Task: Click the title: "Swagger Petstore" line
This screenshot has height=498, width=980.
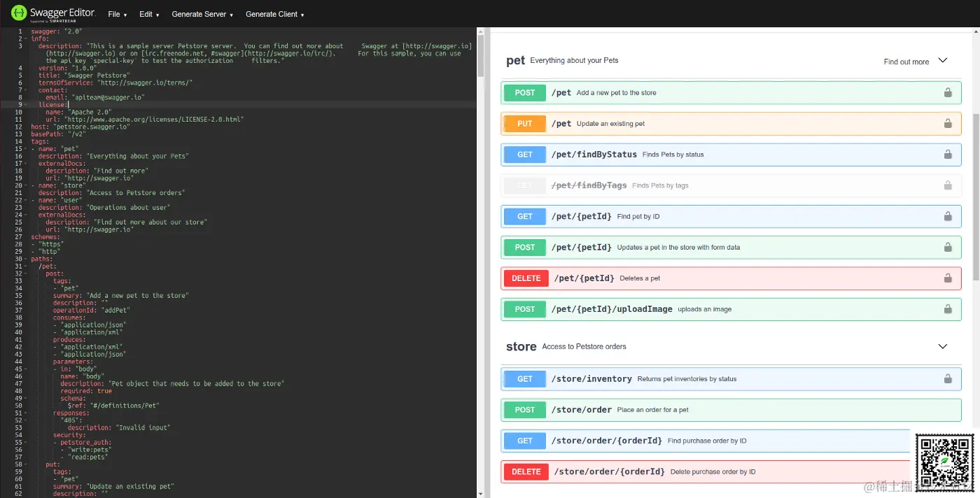Action: pyautogui.click(x=84, y=76)
